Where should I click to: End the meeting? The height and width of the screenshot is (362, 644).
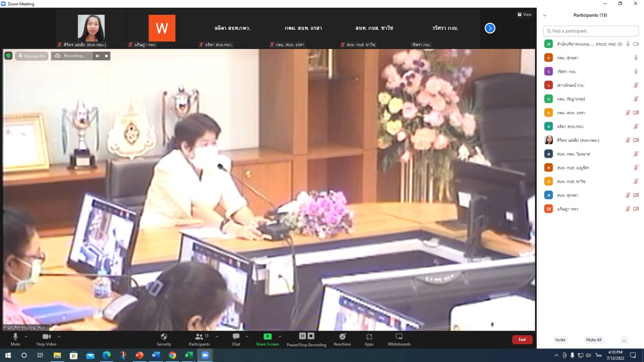(x=522, y=340)
